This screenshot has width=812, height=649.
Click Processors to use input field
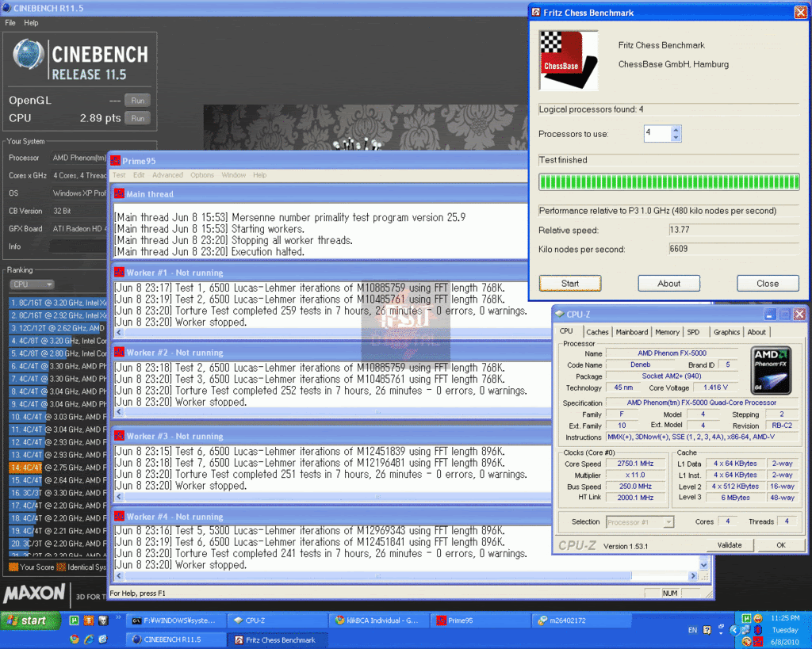[657, 133]
